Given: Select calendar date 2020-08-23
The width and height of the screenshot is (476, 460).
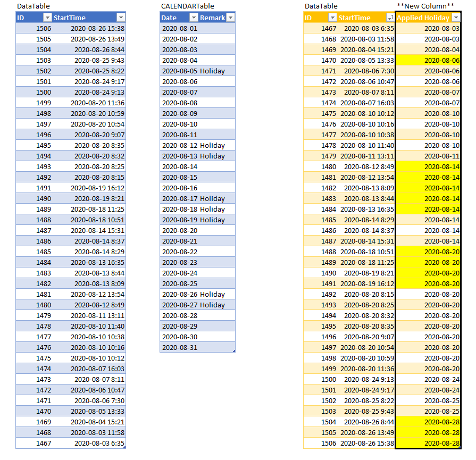Looking at the screenshot, I should click(179, 262).
